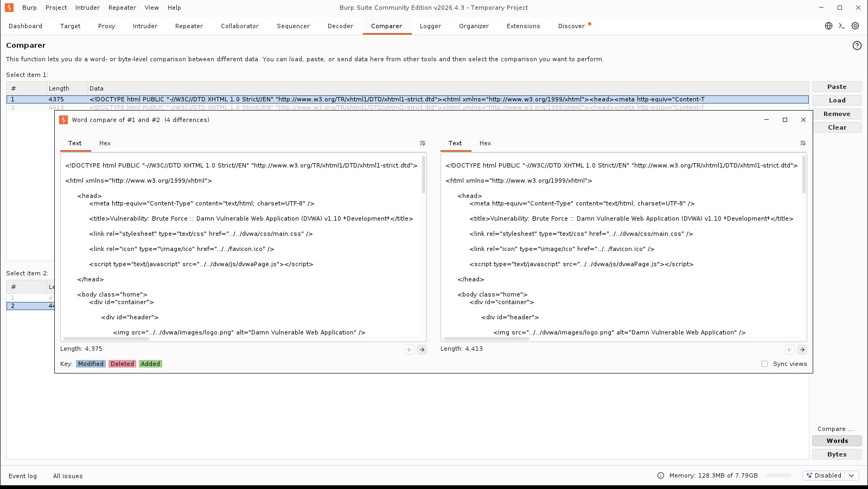Select row 2 in the Select item 2 table
This screenshot has height=489, width=868.
(30, 306)
